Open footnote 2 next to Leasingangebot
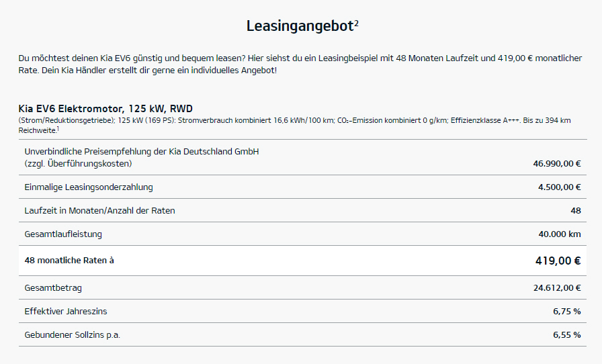The image size is (602, 364). [356, 23]
